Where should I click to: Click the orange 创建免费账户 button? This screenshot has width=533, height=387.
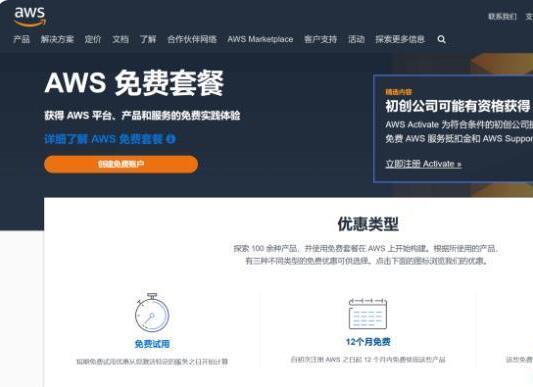coord(121,164)
